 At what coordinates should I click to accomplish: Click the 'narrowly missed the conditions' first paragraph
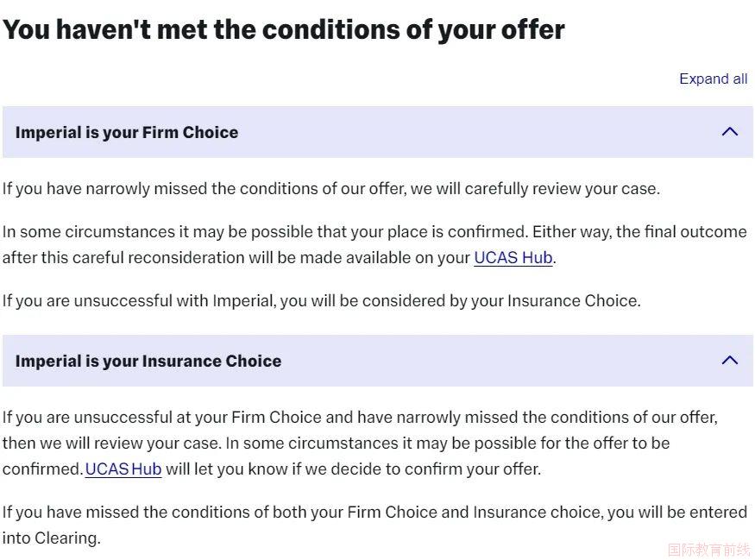click(331, 189)
